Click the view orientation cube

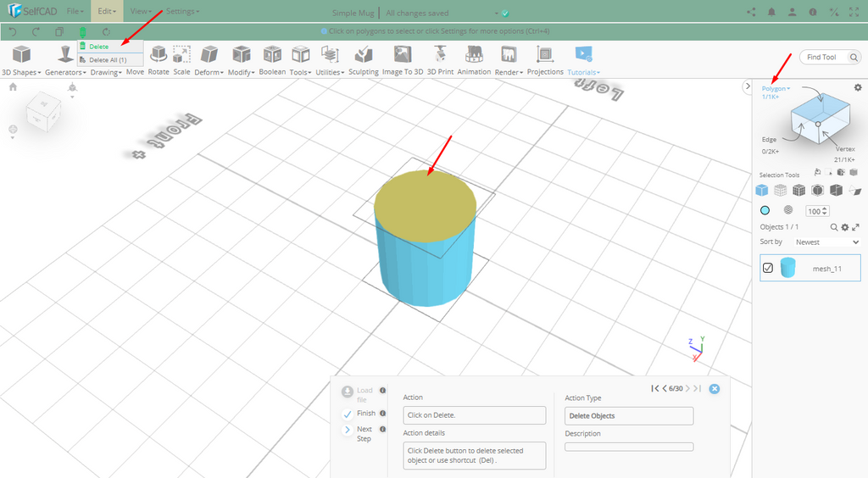(x=43, y=113)
